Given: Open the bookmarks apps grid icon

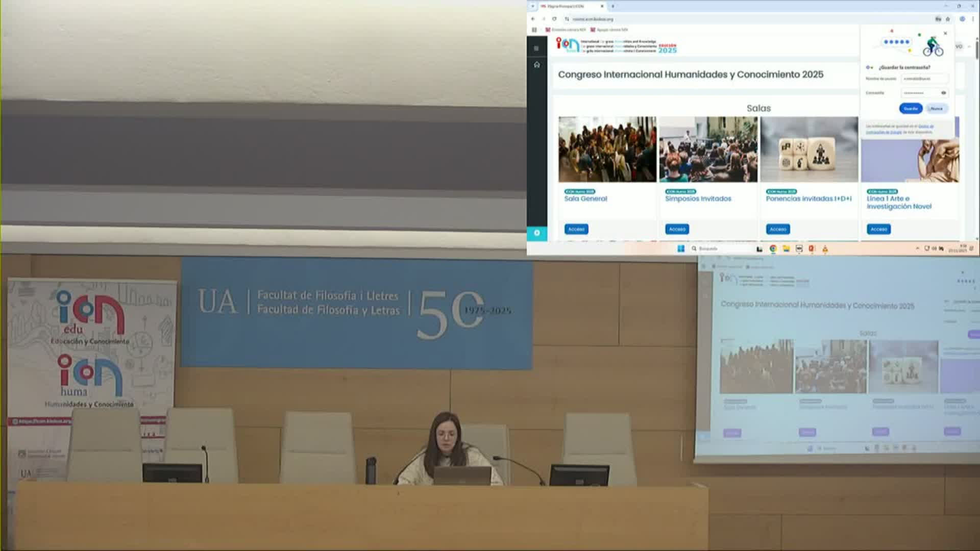Looking at the screenshot, I should point(534,30).
